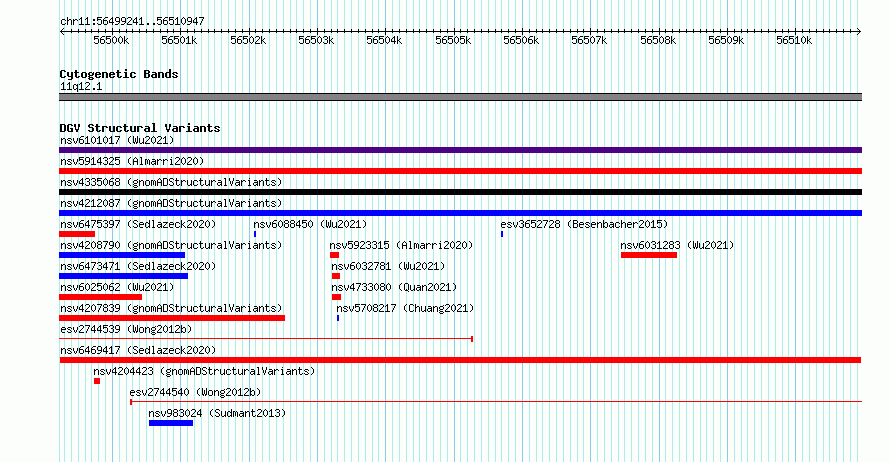Screen dimensions: 890x462
Task: Open nsv6475397 (Sedlazeck2020) label
Action: pyautogui.click(x=138, y=224)
